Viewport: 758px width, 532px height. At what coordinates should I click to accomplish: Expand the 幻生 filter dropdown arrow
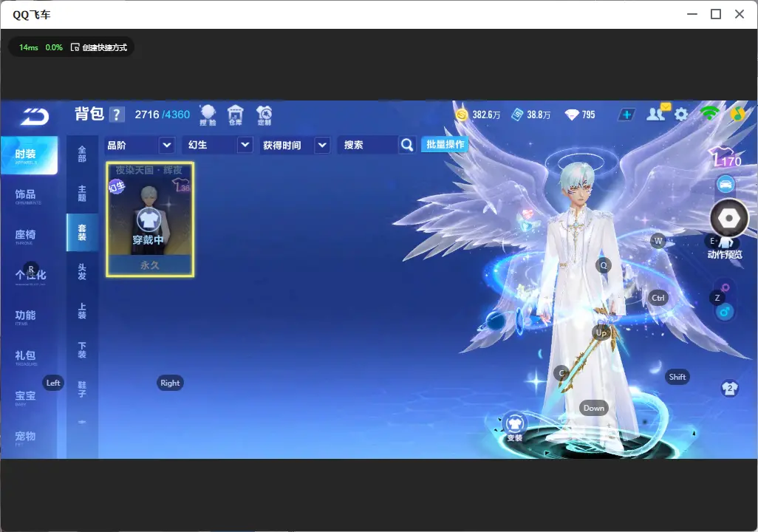click(245, 145)
